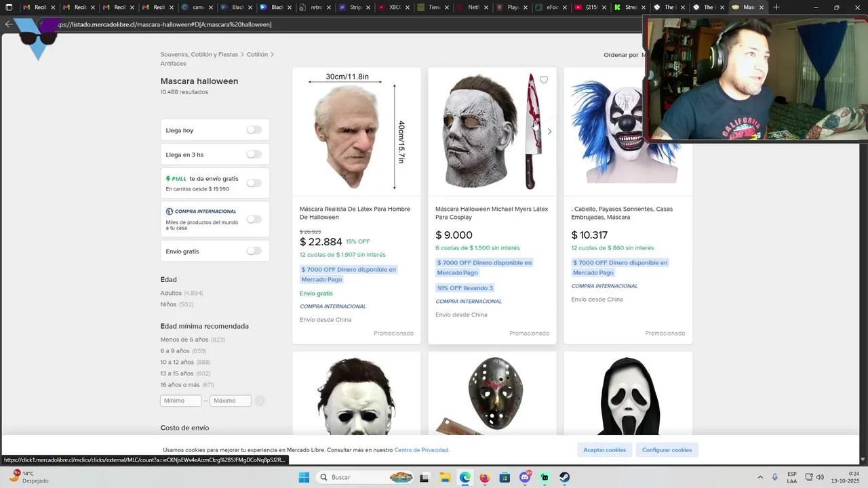The width and height of the screenshot is (868, 488).
Task: Switch to the canva tab
Action: pyautogui.click(x=197, y=7)
